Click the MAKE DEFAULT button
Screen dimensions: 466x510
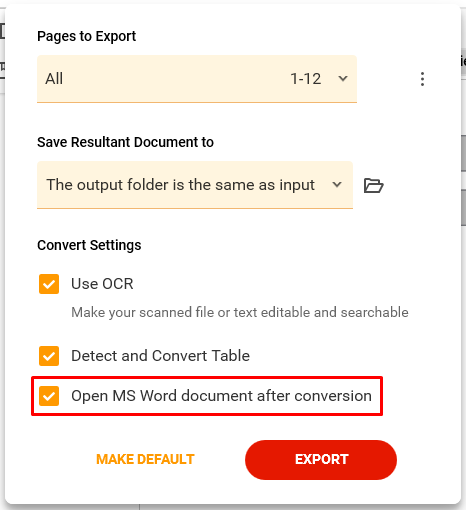(145, 459)
